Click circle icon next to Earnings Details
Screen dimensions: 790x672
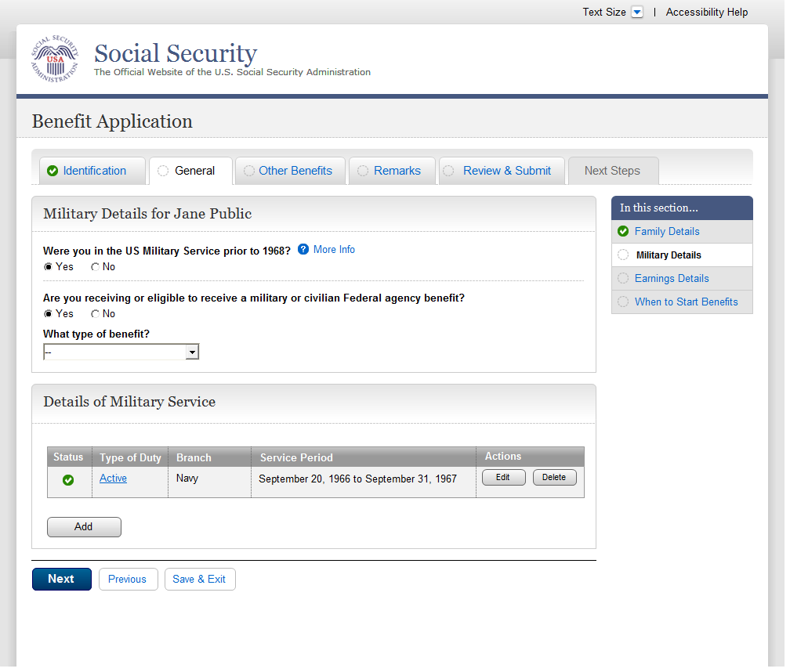tap(623, 278)
